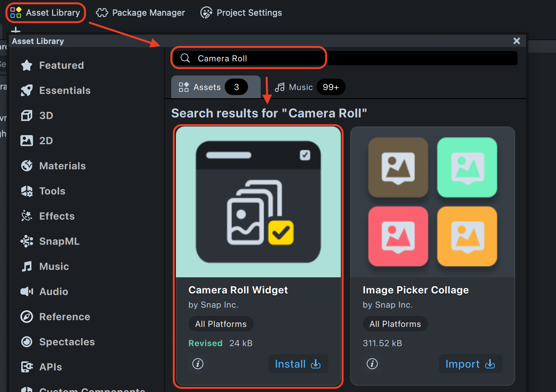Select the Essentials rocket icon category

coord(27,90)
